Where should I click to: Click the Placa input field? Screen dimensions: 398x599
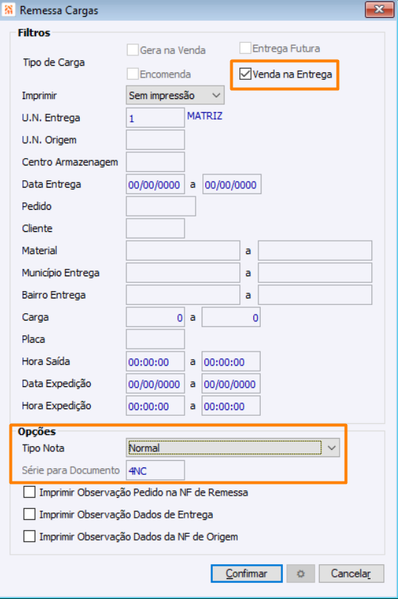tap(155, 339)
